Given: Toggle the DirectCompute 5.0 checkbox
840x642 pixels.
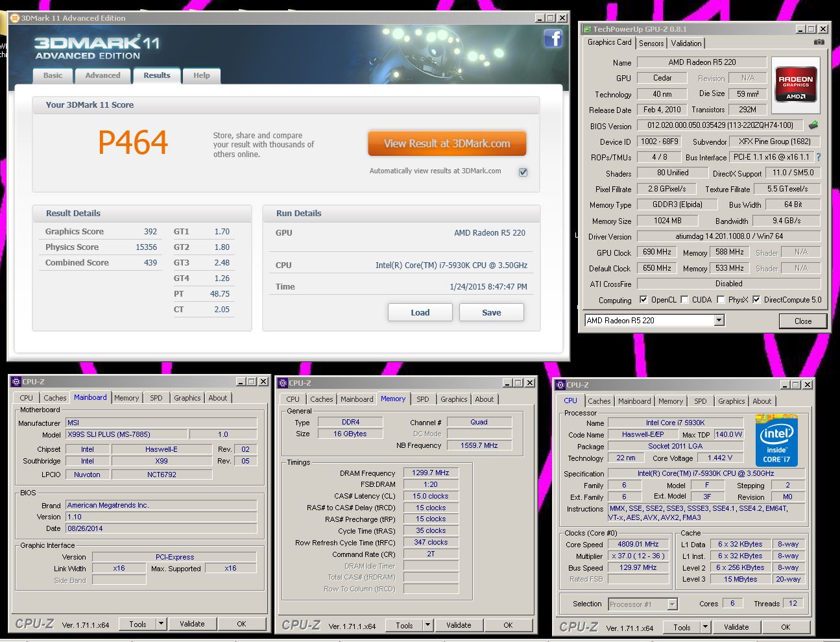Looking at the screenshot, I should pyautogui.click(x=756, y=300).
